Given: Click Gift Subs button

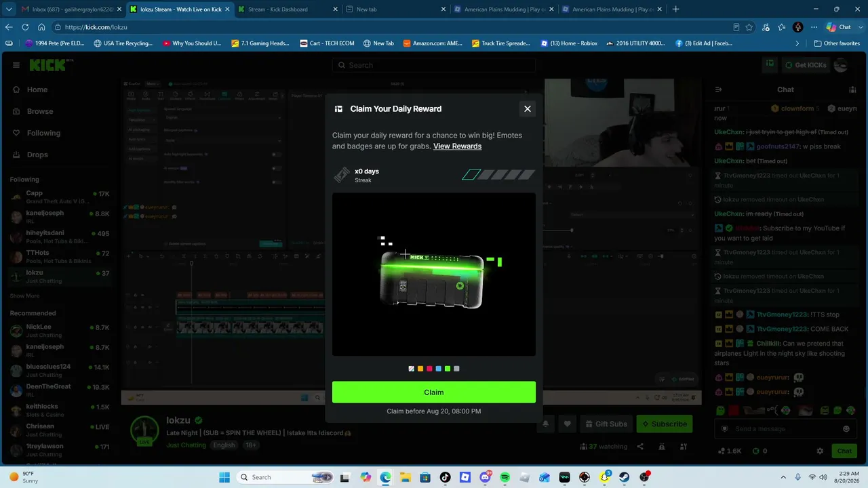Looking at the screenshot, I should (606, 424).
